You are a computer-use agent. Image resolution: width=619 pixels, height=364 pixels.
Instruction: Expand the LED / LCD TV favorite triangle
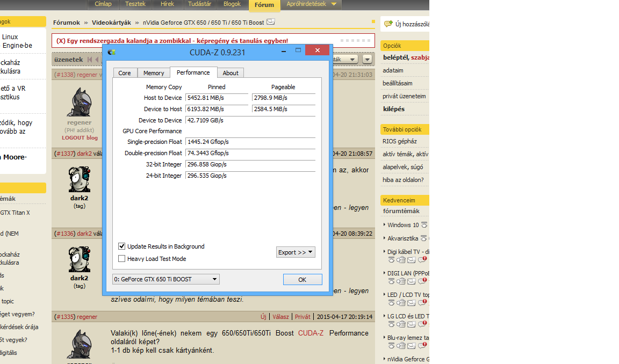(385, 294)
